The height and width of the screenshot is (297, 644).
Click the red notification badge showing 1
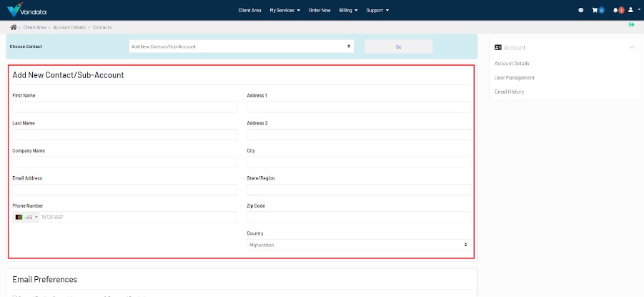(x=621, y=10)
